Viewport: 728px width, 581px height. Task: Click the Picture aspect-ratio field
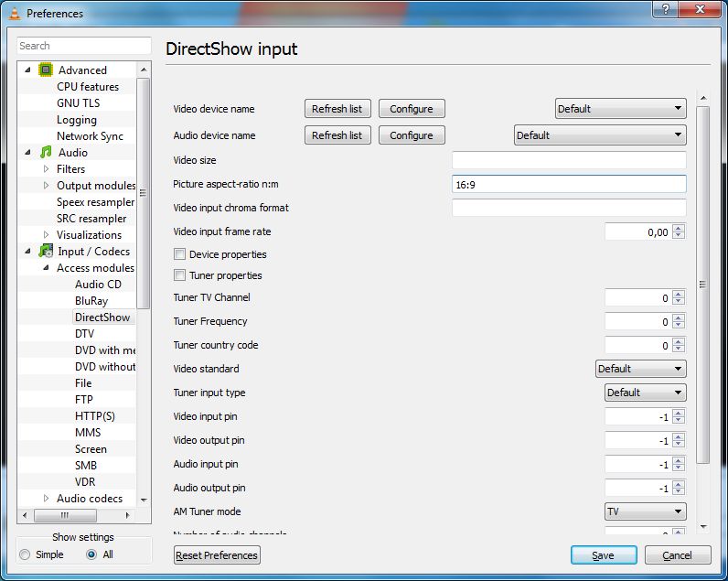[x=569, y=184]
